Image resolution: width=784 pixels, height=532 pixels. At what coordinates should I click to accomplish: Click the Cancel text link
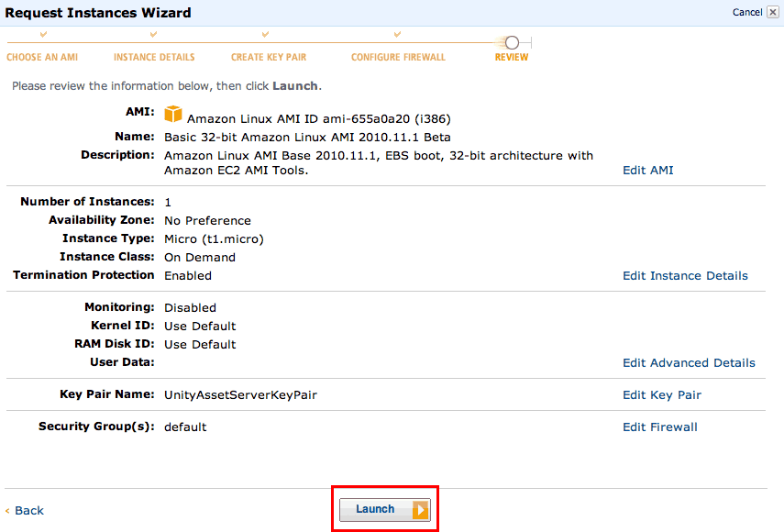(746, 13)
